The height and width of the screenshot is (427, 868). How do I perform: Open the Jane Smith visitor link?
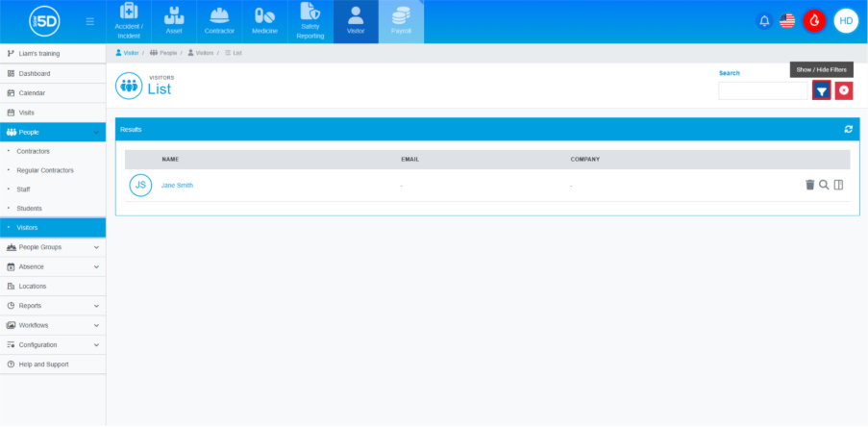point(177,185)
